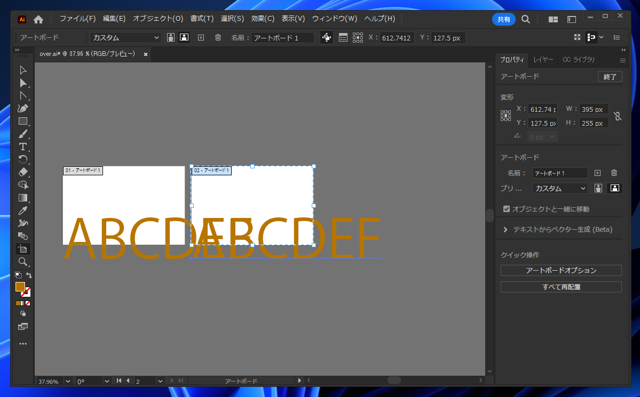This screenshot has width=640, height=397.
Task: Select the Rectangle tool
Action: (23, 121)
